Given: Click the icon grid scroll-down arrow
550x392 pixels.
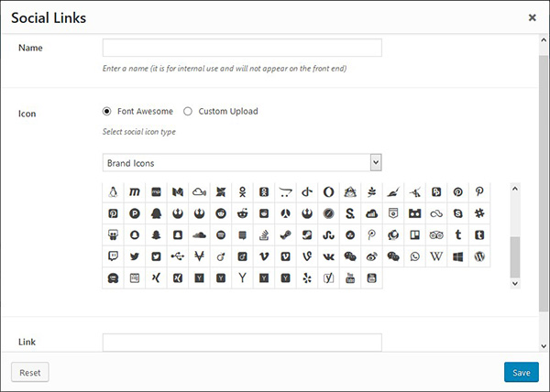Looking at the screenshot, I should pos(515,283).
